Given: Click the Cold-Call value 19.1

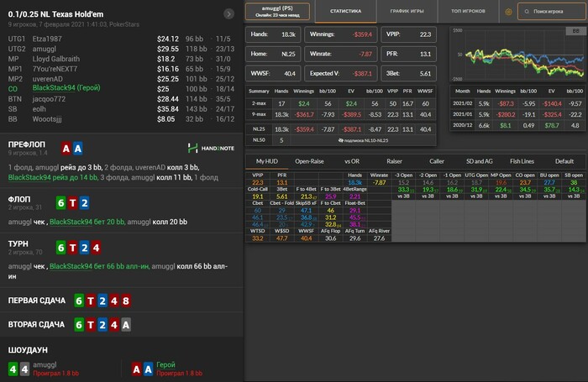Looking at the screenshot, I should pos(258,196).
